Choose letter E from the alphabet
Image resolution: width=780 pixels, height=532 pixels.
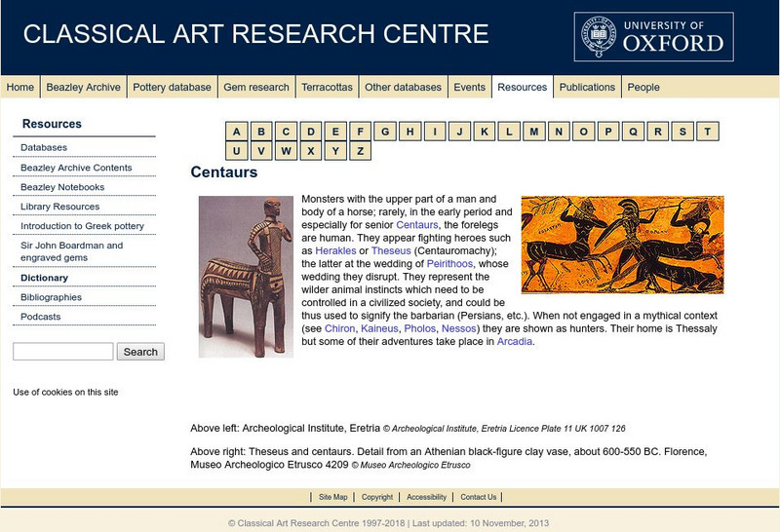coord(335,132)
